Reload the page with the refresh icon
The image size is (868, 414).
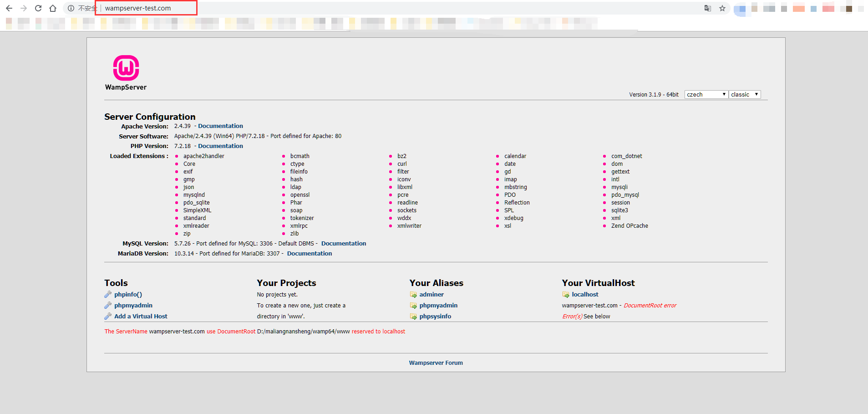pos(38,8)
